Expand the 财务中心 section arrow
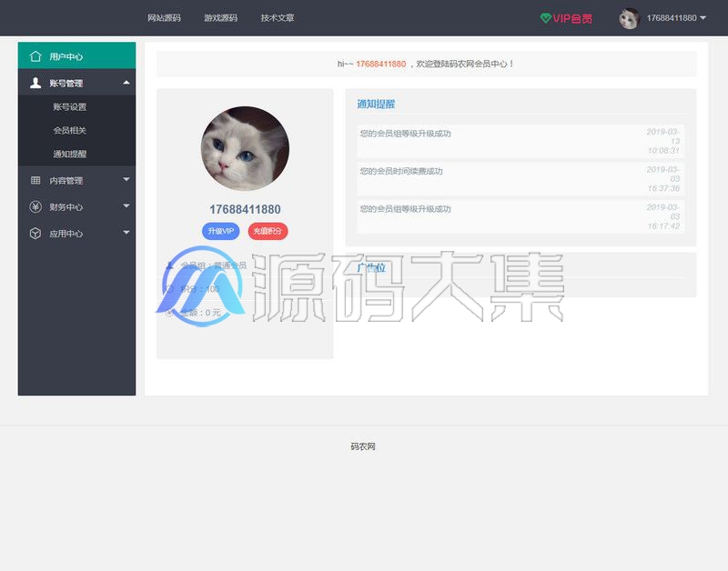 126,206
